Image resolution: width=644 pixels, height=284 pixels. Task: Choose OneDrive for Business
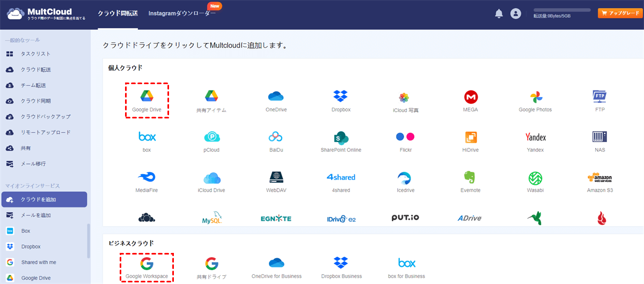point(276,268)
